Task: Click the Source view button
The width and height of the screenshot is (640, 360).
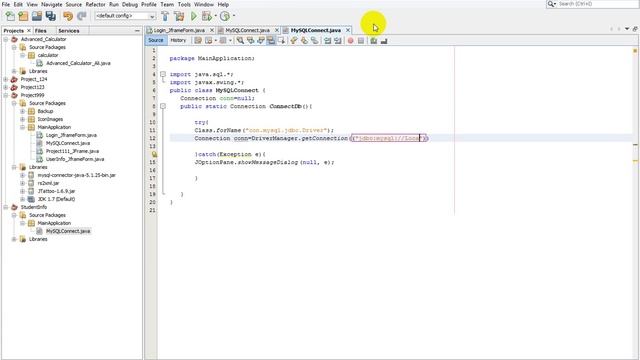Action: coord(156,40)
